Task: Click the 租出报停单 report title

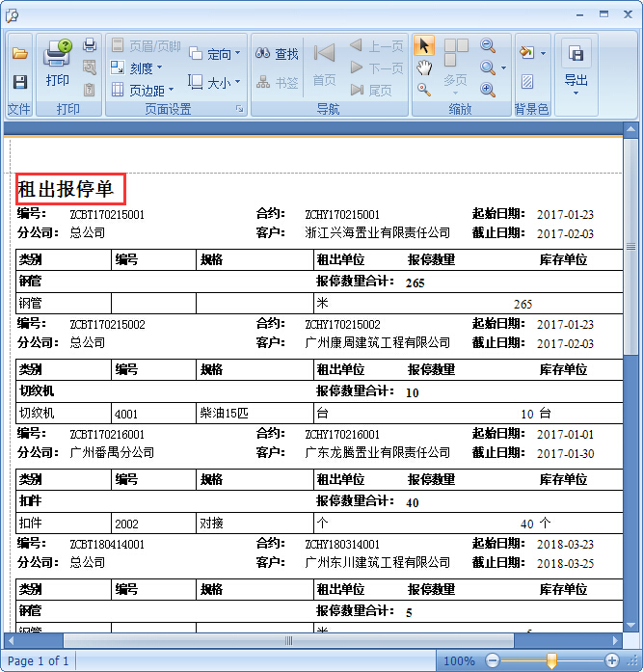Action: tap(66, 189)
